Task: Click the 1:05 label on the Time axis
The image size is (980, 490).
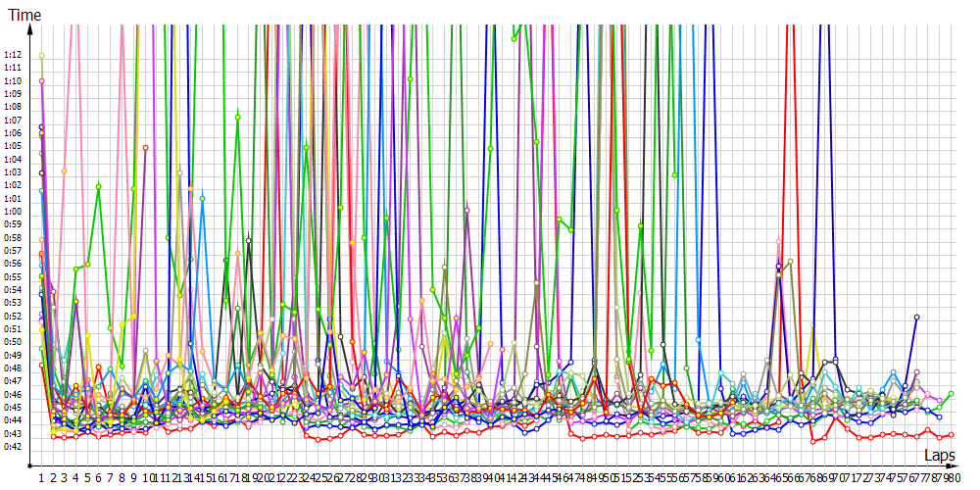Action: pos(13,146)
